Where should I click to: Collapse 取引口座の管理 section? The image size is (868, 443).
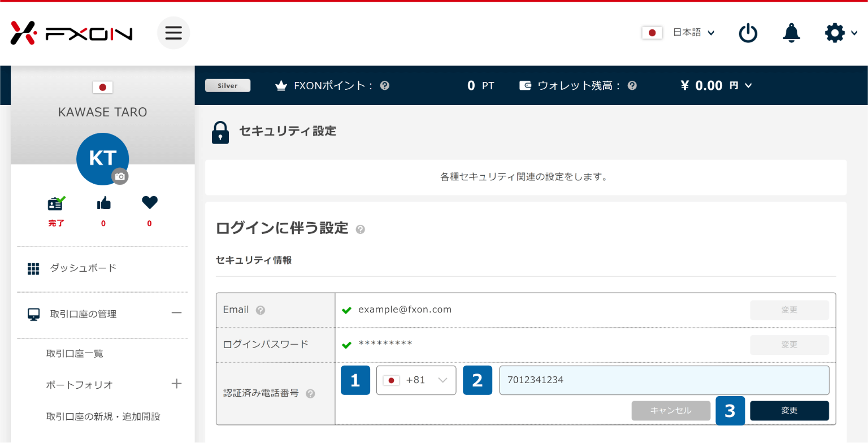coord(176,313)
